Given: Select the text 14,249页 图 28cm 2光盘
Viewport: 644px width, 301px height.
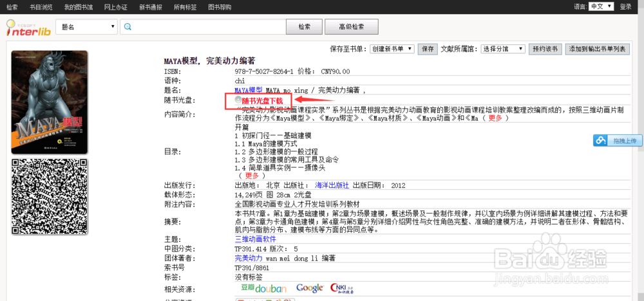Looking at the screenshot, I should (273, 195).
